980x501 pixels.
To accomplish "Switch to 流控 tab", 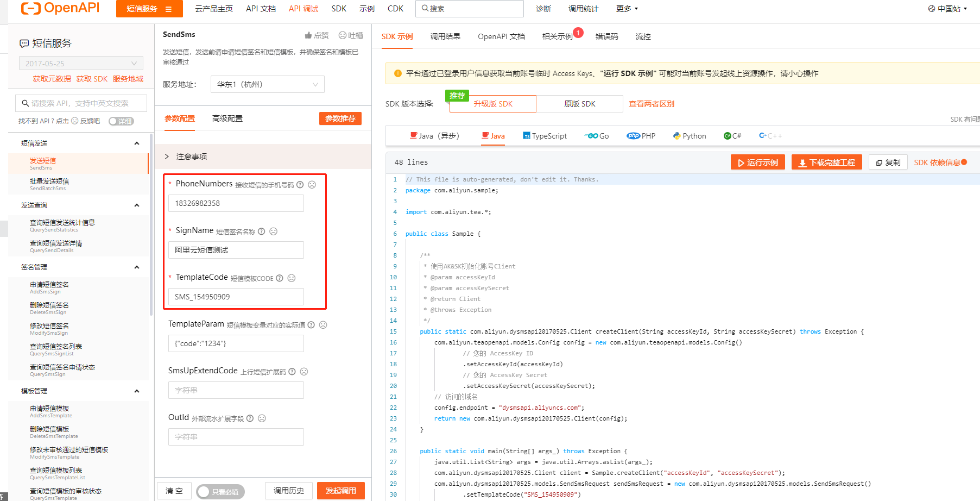I will (x=643, y=36).
